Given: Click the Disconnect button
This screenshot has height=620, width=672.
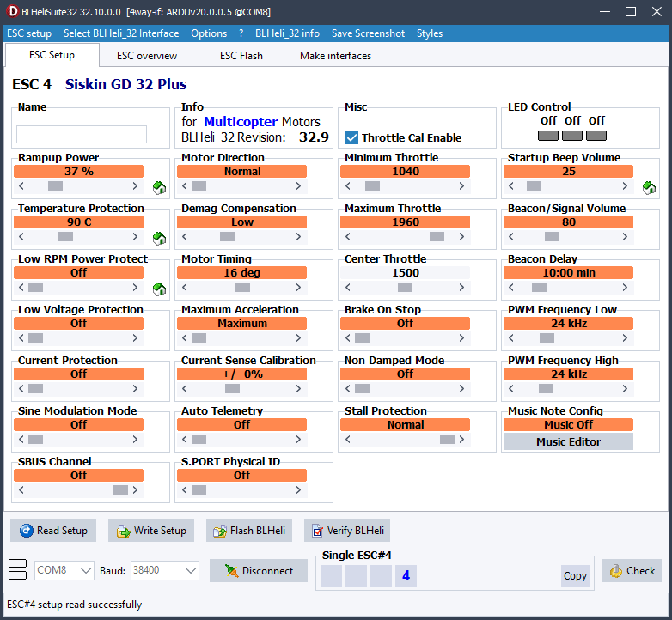Looking at the screenshot, I should point(259,570).
